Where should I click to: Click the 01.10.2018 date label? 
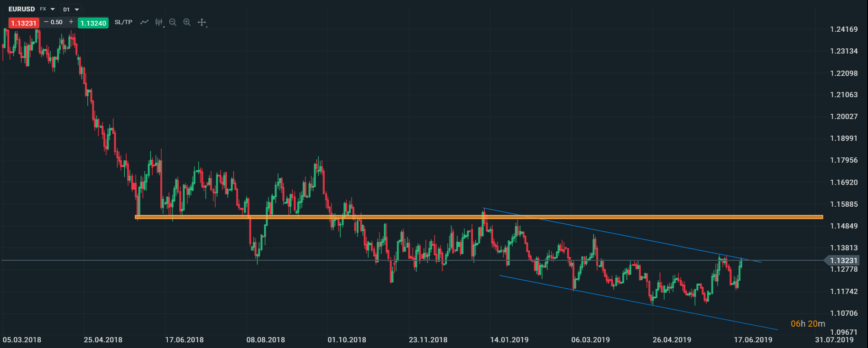pos(347,340)
